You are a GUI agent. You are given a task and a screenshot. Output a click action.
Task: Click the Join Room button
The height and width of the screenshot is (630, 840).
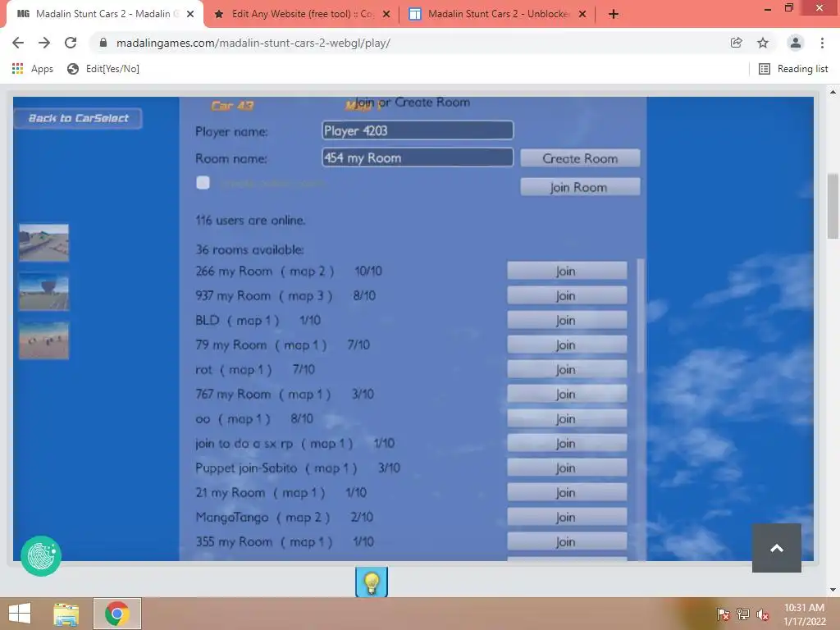[x=580, y=187]
